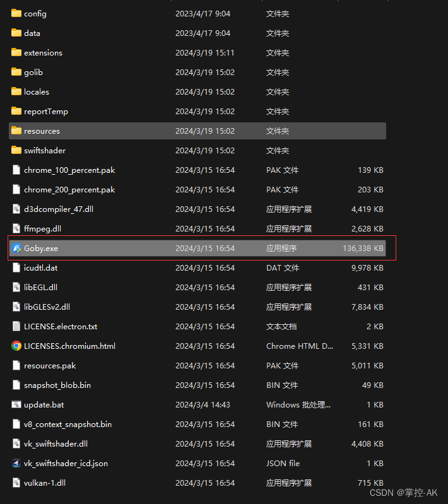448x504 pixels.
Task: Click the locales folder icon
Action: (16, 91)
